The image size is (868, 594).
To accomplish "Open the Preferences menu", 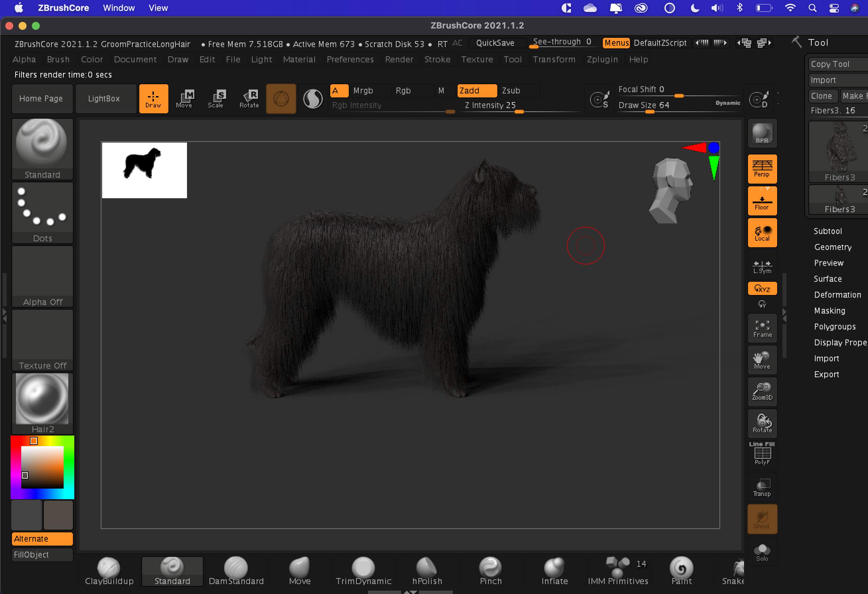I will (x=350, y=59).
